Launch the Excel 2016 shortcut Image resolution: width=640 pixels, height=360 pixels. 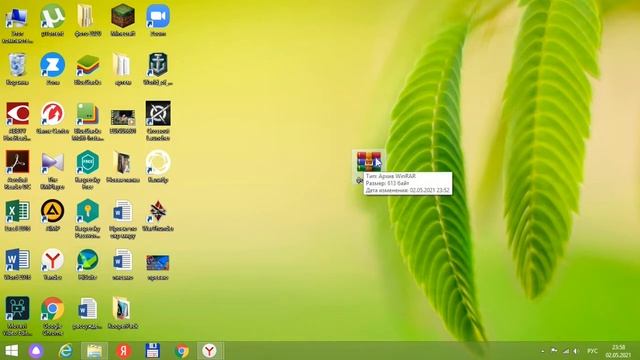[17, 212]
